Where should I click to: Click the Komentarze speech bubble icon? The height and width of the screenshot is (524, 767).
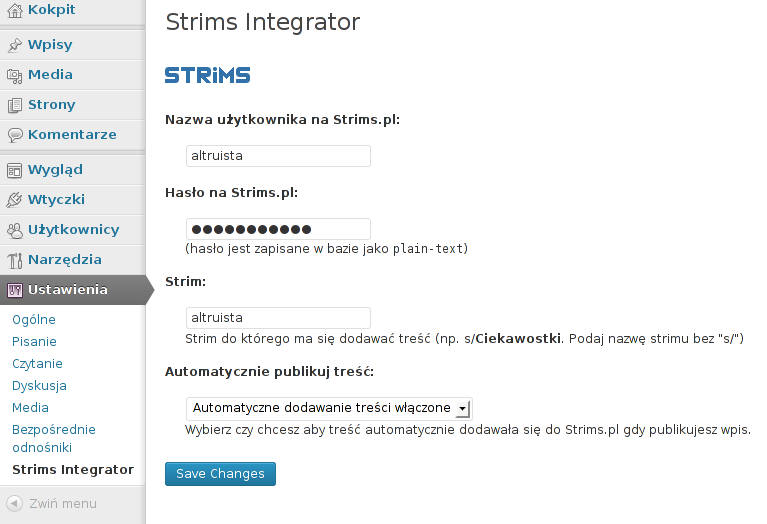15,135
